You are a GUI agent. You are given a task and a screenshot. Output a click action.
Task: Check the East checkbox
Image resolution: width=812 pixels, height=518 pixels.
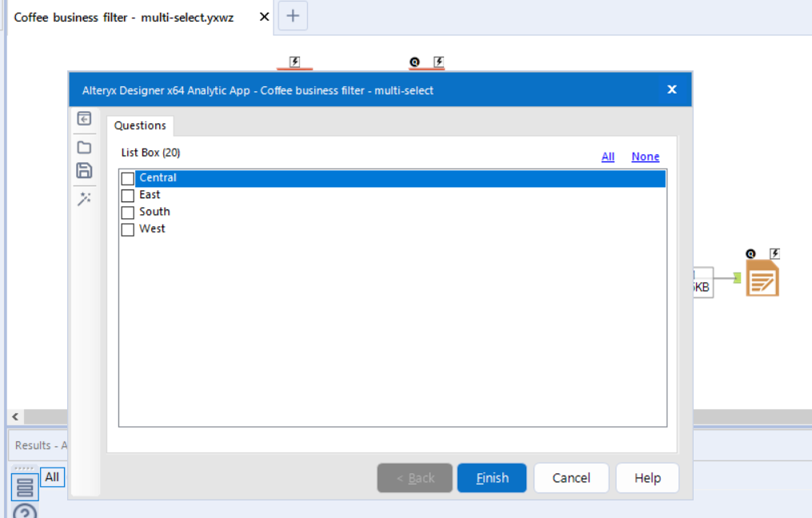tap(128, 194)
